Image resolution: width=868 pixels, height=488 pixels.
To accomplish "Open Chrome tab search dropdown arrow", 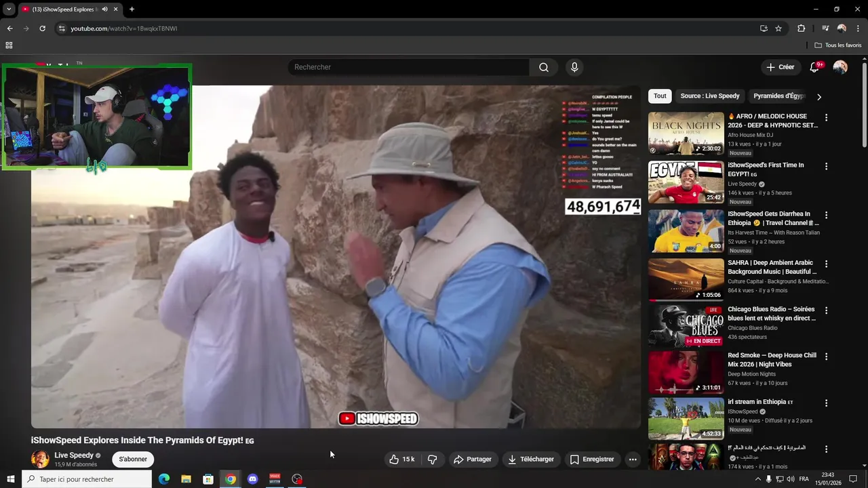I will pos(9,9).
